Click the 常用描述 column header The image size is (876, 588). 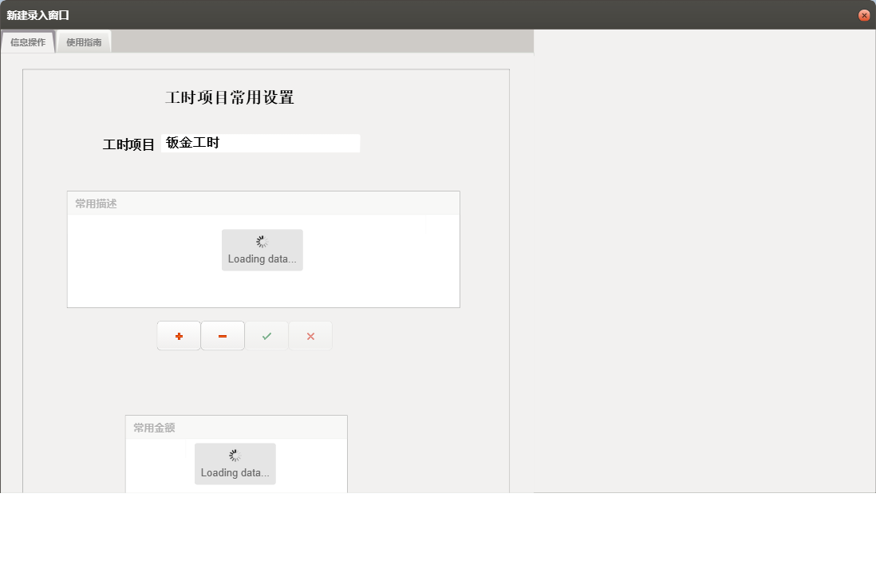click(263, 203)
